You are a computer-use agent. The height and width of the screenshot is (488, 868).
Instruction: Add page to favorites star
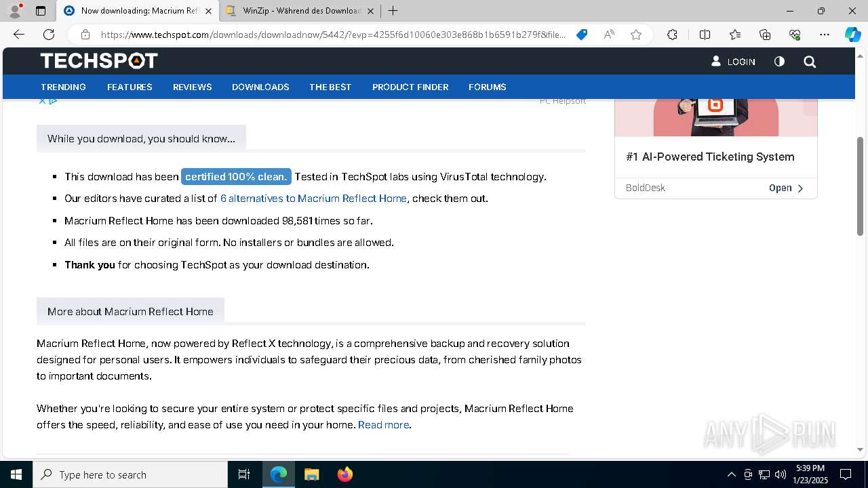(636, 35)
